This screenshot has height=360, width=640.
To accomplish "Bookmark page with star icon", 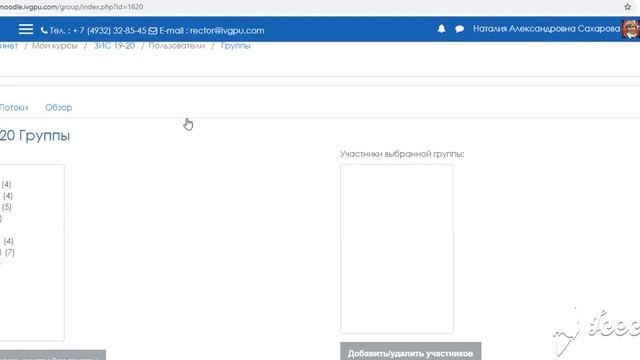I will (627, 7).
